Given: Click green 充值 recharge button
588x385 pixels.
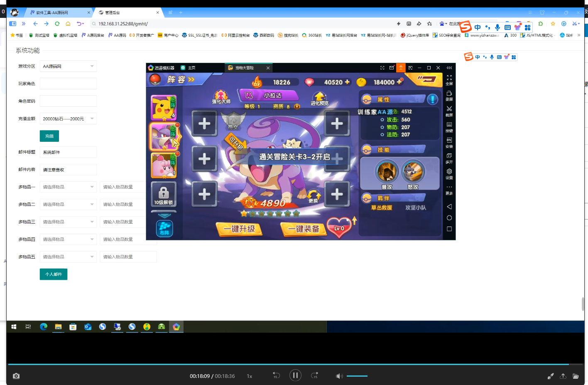Looking at the screenshot, I should click(x=49, y=136).
